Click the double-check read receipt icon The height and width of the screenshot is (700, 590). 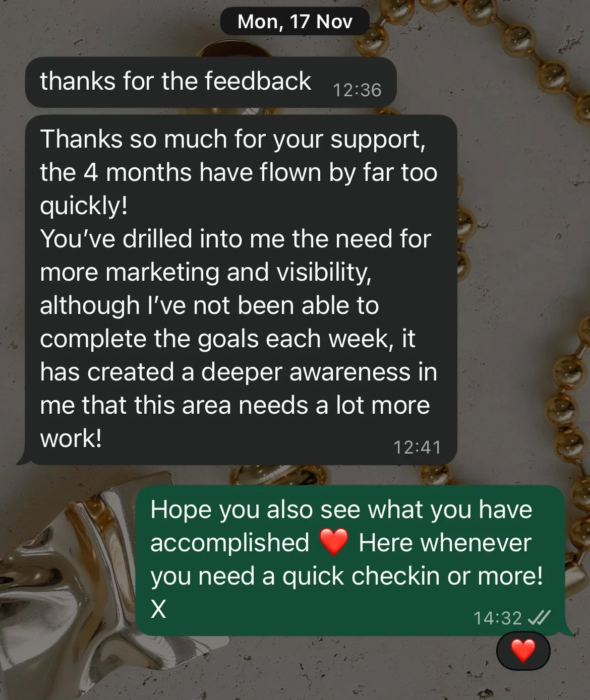[539, 617]
